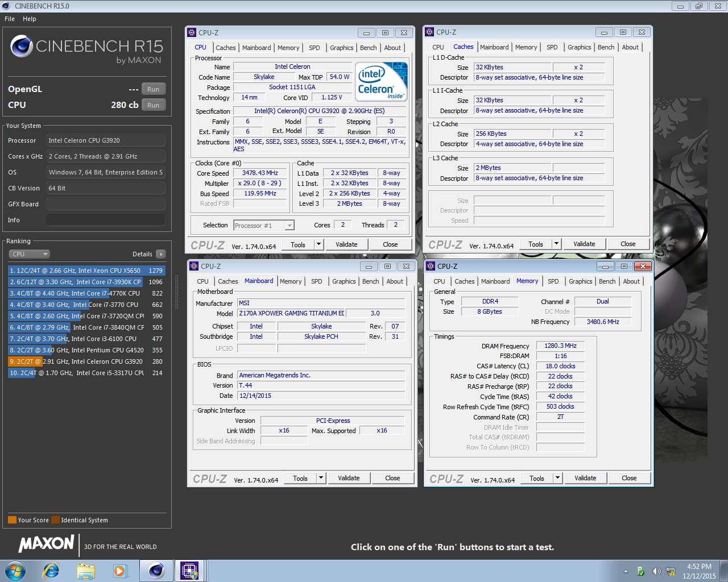
Task: Open Internet Explorer from the taskbar
Action: pos(51,571)
